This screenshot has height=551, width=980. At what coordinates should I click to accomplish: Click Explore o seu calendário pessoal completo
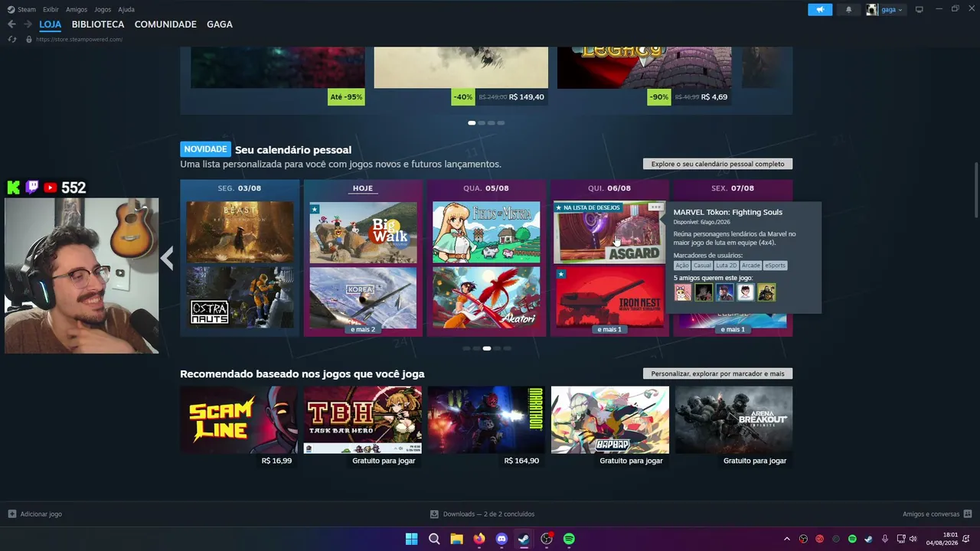[x=718, y=164]
